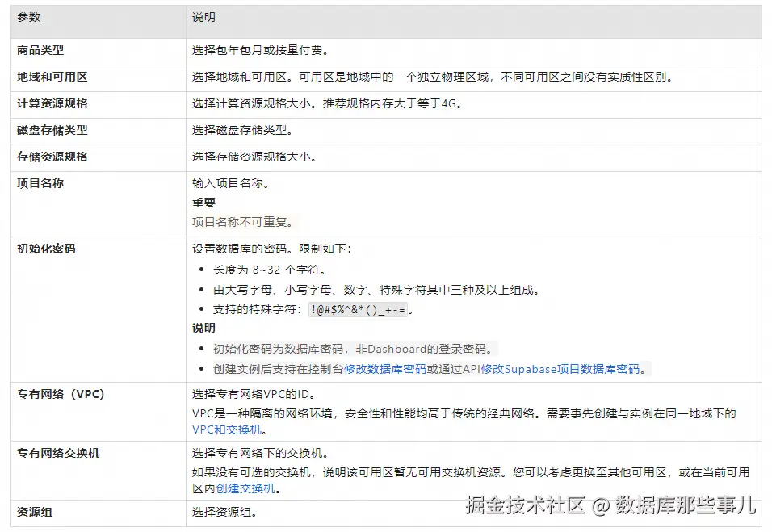Follow the VPC和交换机 link

(x=226, y=429)
